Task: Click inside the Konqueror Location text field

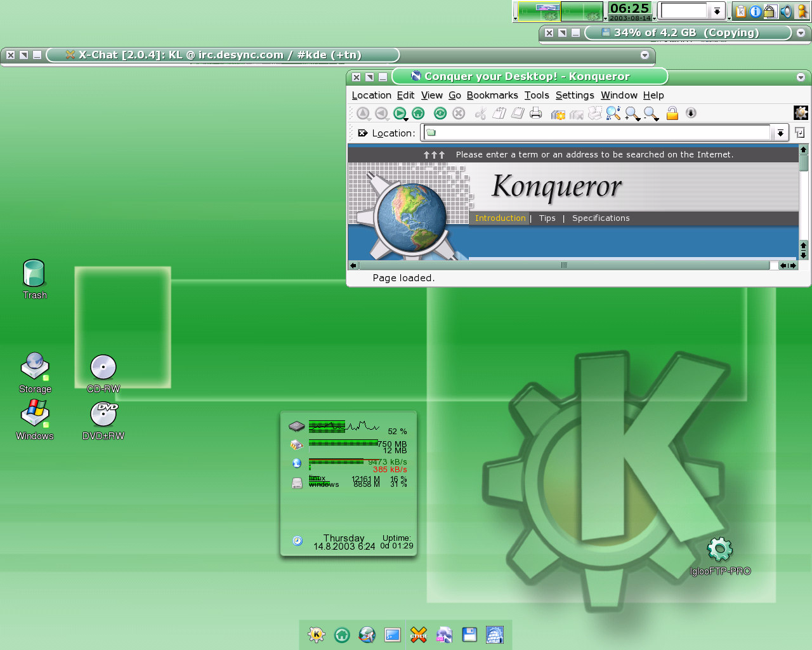Action: [596, 133]
